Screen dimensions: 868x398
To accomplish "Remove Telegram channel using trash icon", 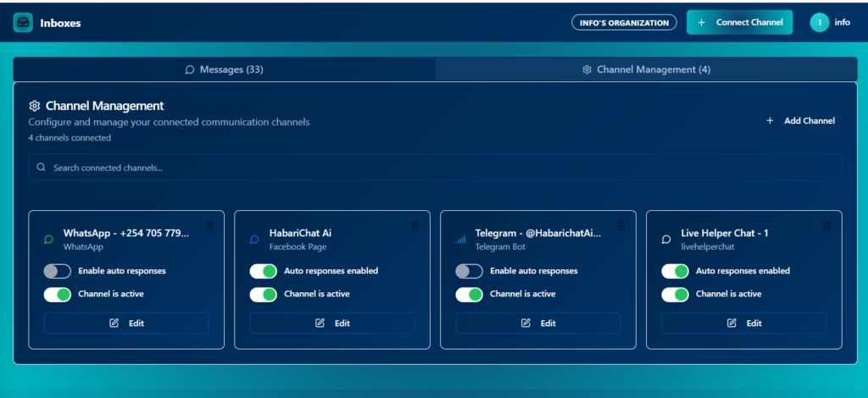I will (x=620, y=225).
